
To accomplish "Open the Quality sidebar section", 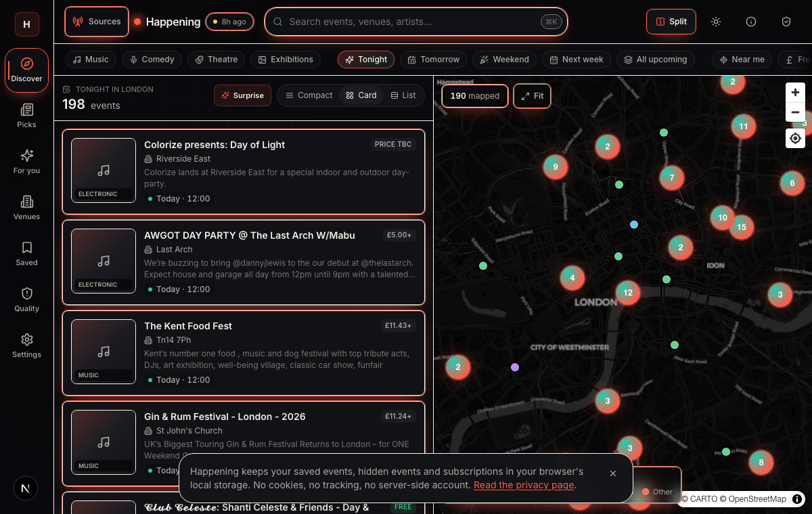I will tap(27, 300).
